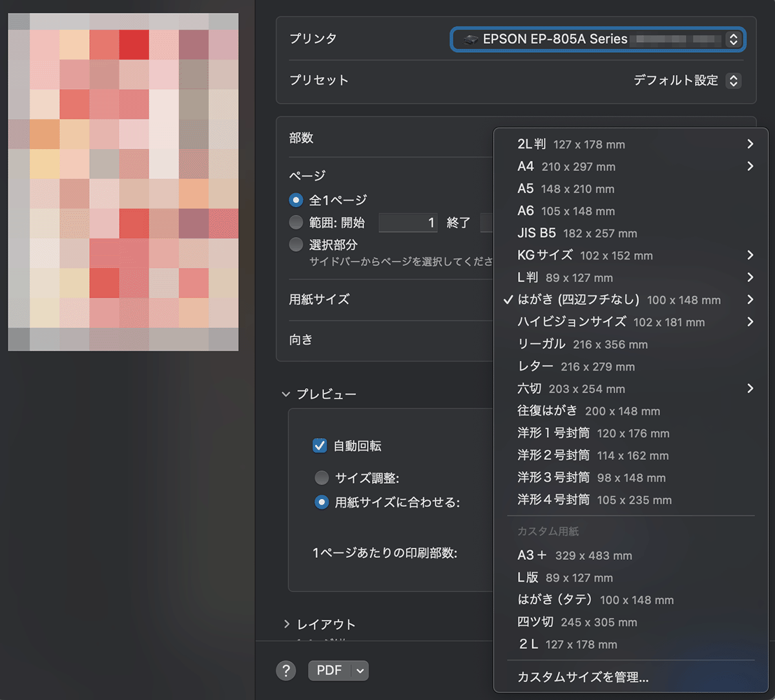
Task: Choose JIS B5 paper size
Action: coord(631,233)
